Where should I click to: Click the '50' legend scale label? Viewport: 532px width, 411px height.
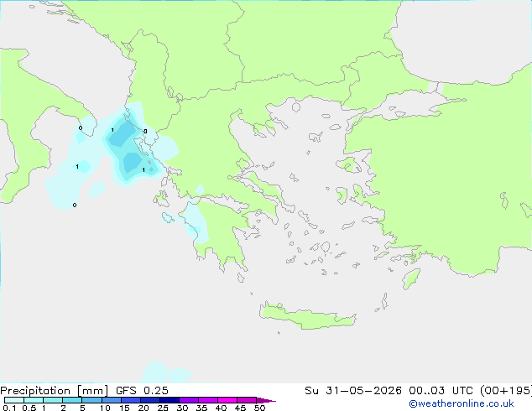click(259, 408)
